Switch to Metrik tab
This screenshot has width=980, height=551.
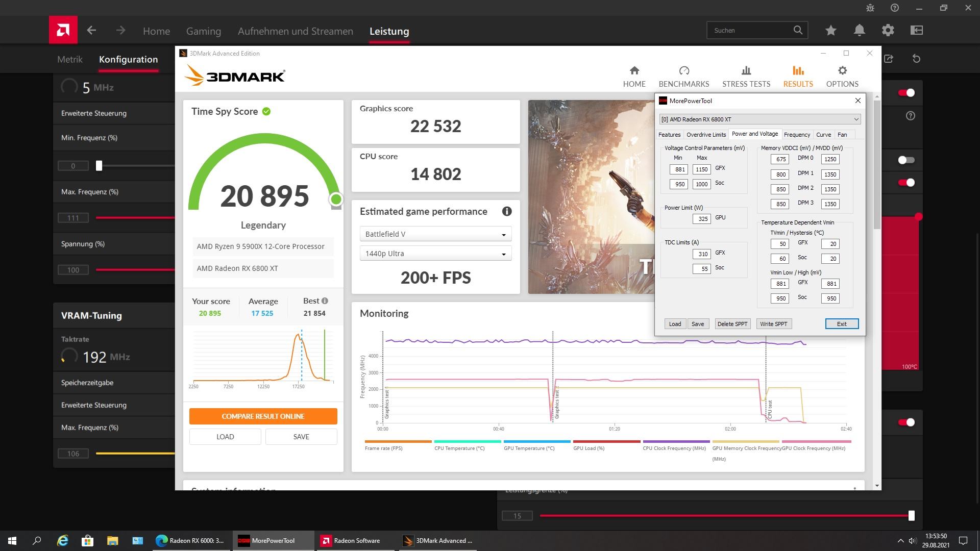[70, 59]
